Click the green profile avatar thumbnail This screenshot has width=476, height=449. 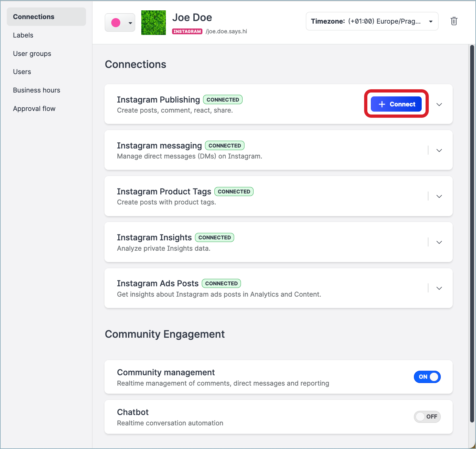pyautogui.click(x=154, y=23)
